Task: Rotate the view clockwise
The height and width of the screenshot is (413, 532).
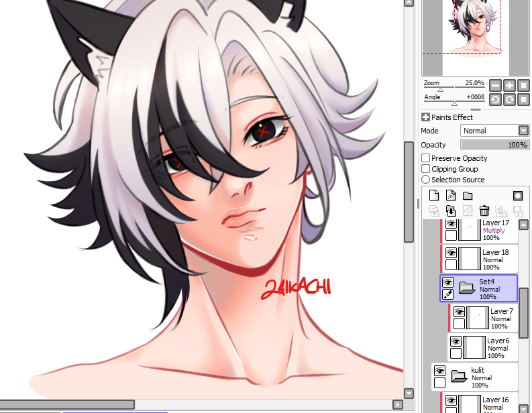Action: point(509,100)
